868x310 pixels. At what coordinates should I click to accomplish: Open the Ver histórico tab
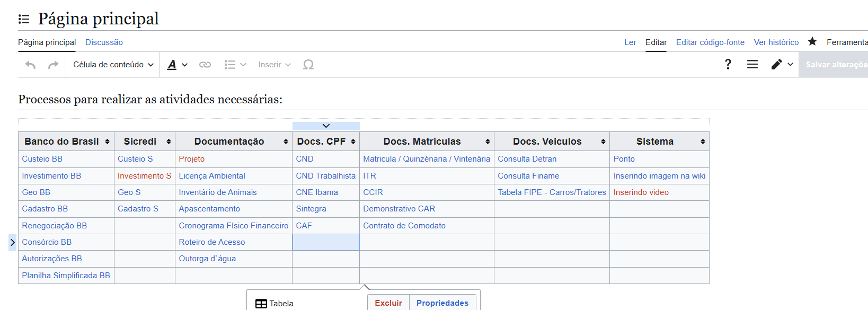(776, 42)
